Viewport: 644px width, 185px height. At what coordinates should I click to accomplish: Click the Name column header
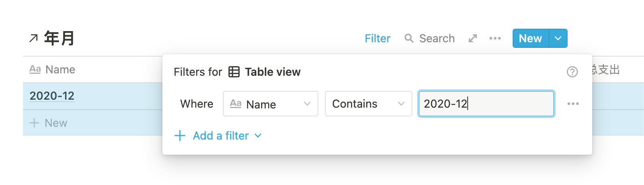60,70
